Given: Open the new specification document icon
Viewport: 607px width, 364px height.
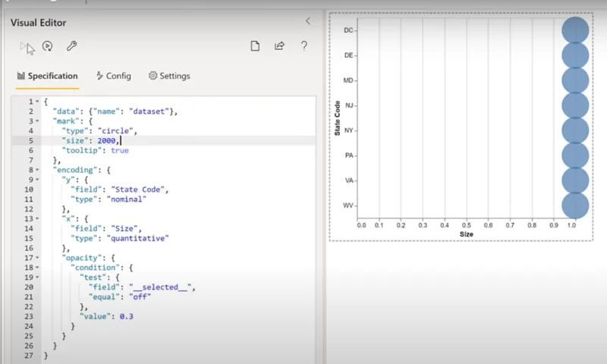Looking at the screenshot, I should tap(255, 46).
